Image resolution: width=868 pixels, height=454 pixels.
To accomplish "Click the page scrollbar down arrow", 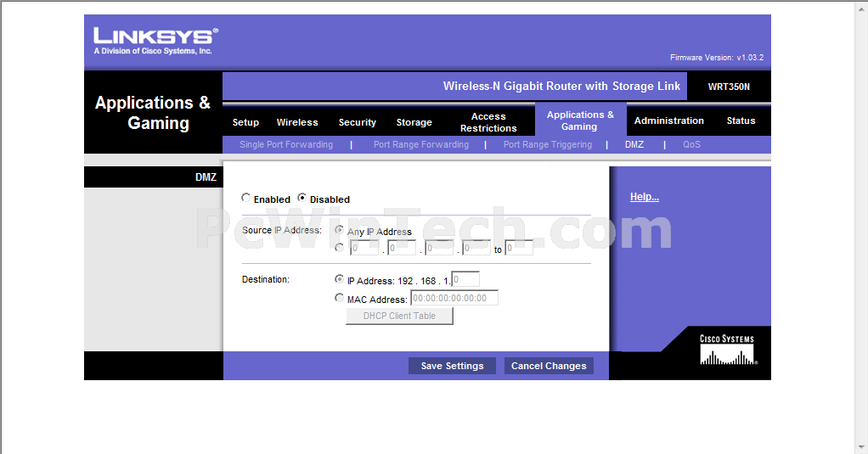I will point(862,447).
